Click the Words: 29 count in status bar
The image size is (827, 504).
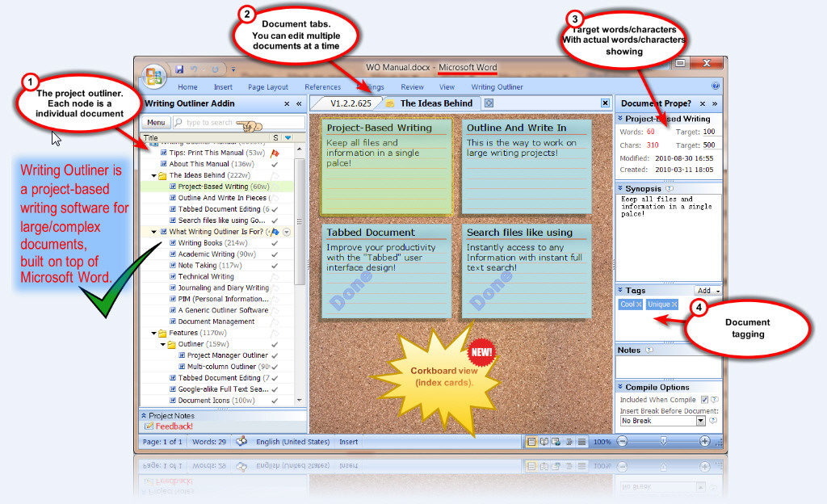pos(209,442)
